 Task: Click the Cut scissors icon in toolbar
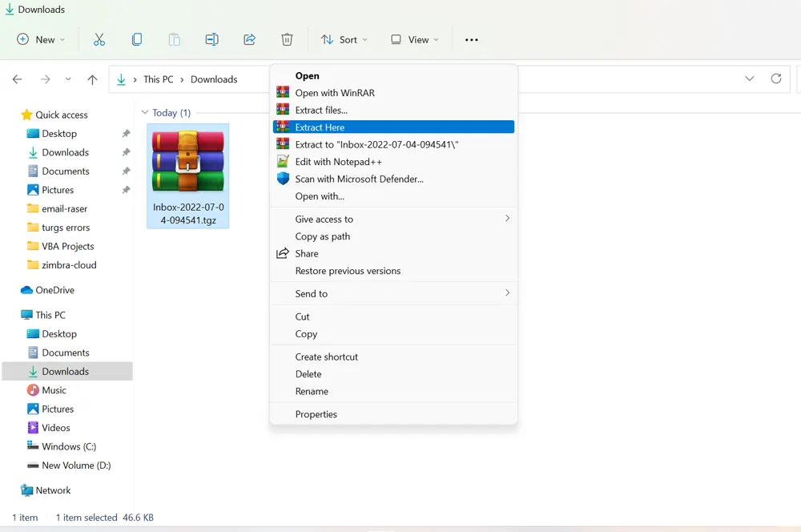point(99,39)
